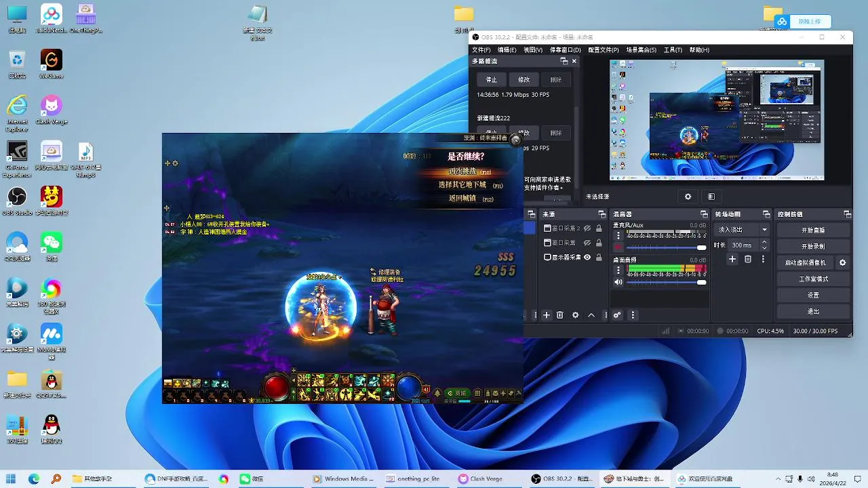Click 退出 button in OBS controls

click(x=813, y=312)
